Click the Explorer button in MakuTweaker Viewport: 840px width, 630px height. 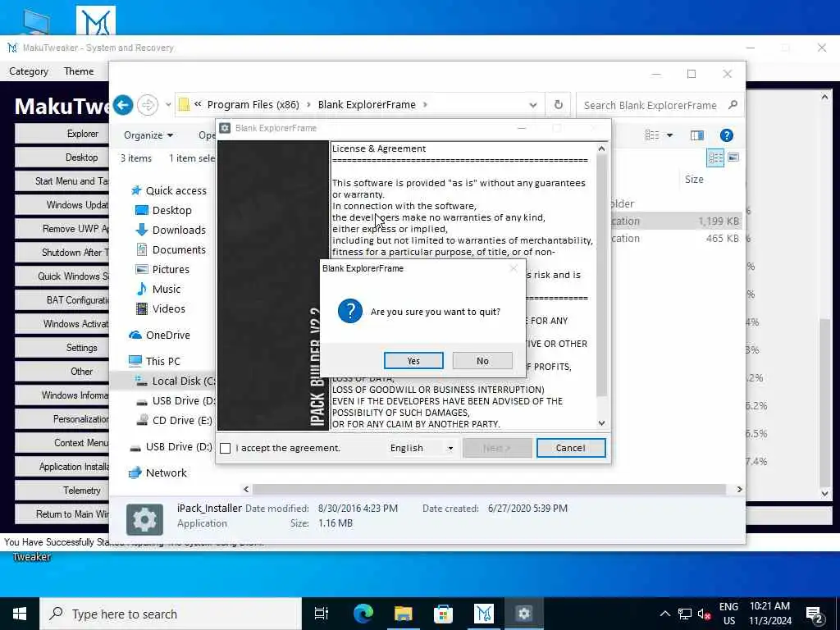pyautogui.click(x=62, y=134)
